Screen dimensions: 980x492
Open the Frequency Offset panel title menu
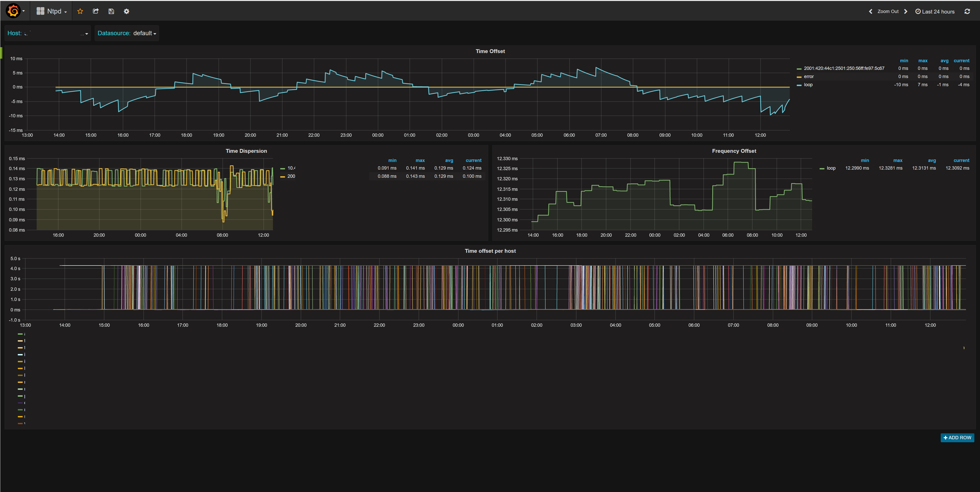point(734,151)
